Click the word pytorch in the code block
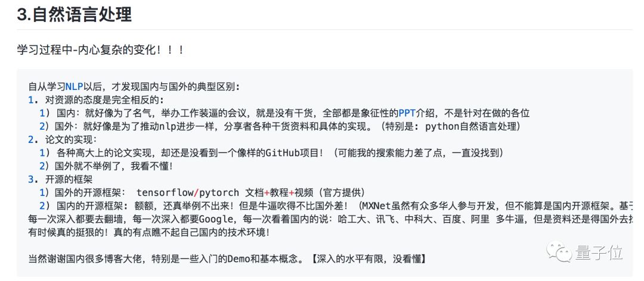This screenshot has height=281, width=644. tap(218, 192)
